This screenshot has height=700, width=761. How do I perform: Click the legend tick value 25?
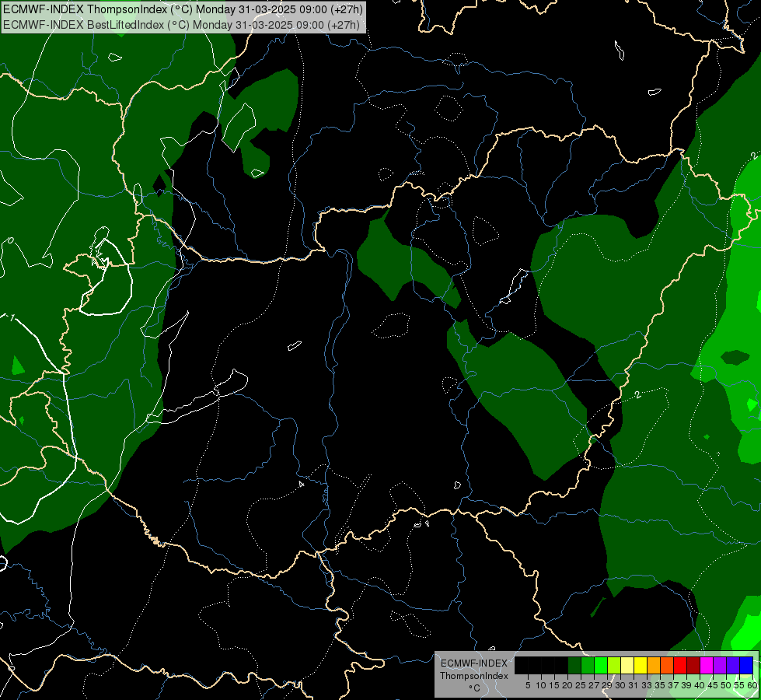pos(581,685)
